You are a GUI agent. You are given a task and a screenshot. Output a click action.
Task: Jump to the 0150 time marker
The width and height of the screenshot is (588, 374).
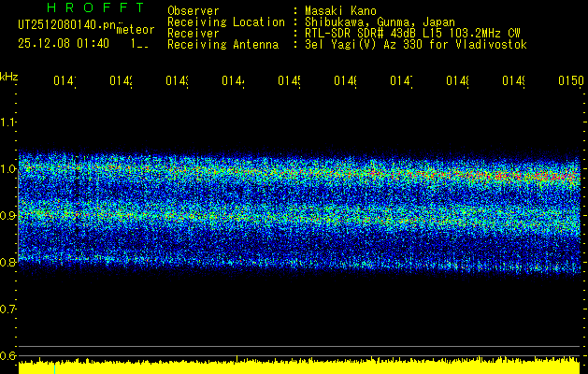(x=569, y=82)
